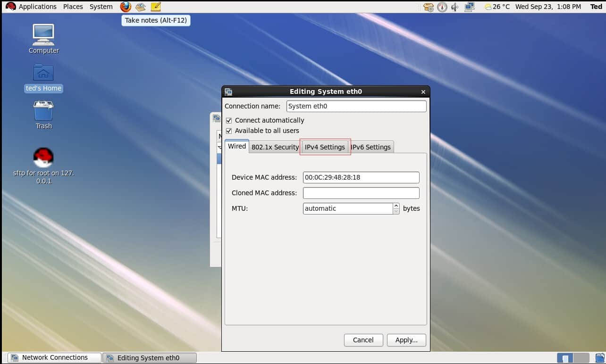Expand the System menu
Viewport: 606px width, 364px height.
pyautogui.click(x=101, y=7)
